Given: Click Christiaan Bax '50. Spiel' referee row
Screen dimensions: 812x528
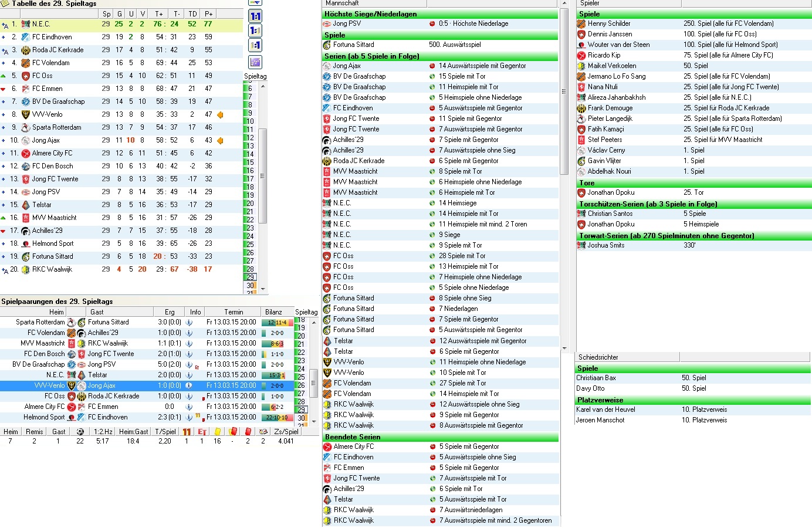Looking at the screenshot, I should 693,378.
